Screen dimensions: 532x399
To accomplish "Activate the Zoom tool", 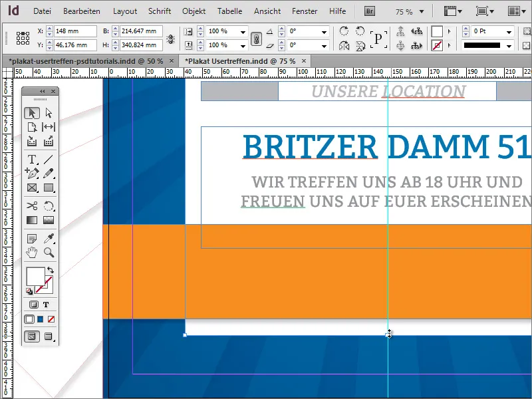I will tap(49, 252).
